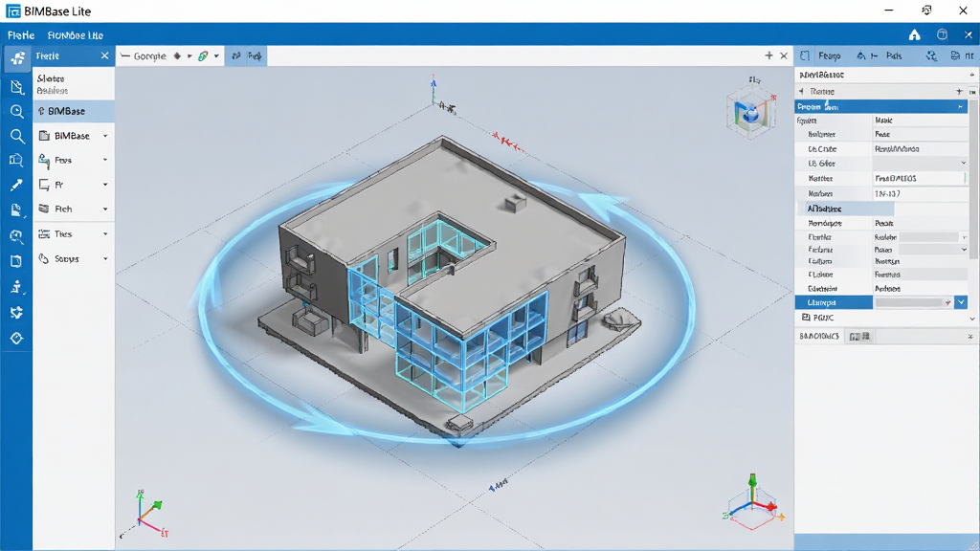980x551 pixels.
Task: Click the panel layout icon left of Feaye
Action: [x=805, y=55]
